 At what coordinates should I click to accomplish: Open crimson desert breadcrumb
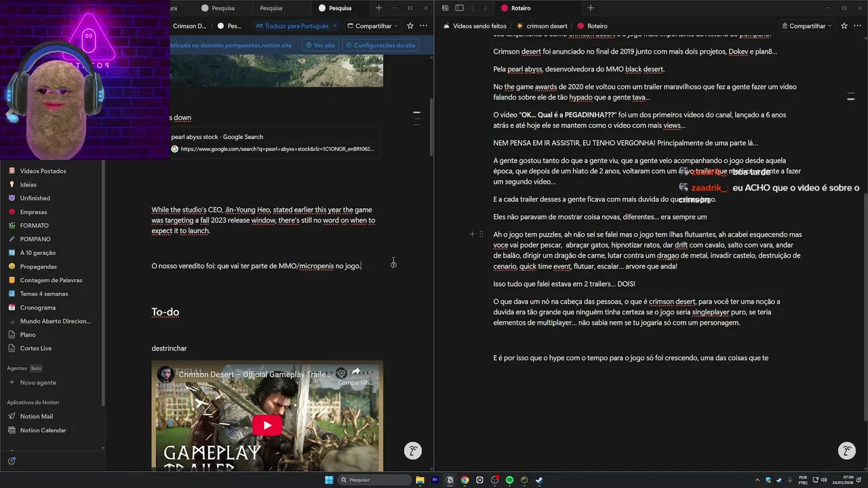click(x=542, y=26)
